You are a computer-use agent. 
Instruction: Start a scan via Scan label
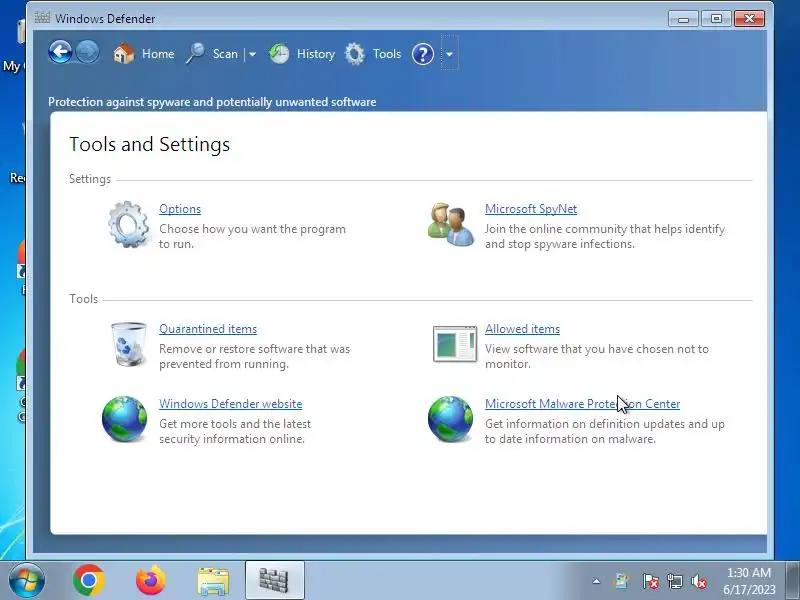click(x=225, y=54)
